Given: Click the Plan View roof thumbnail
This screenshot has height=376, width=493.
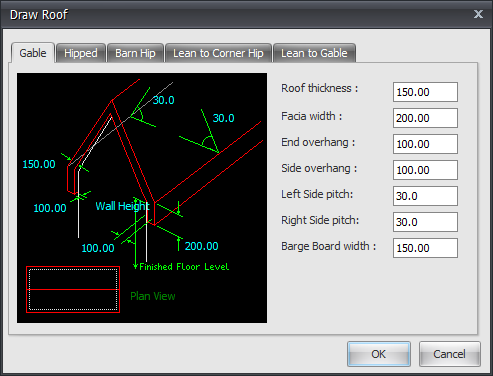Looking at the screenshot, I should [x=73, y=289].
